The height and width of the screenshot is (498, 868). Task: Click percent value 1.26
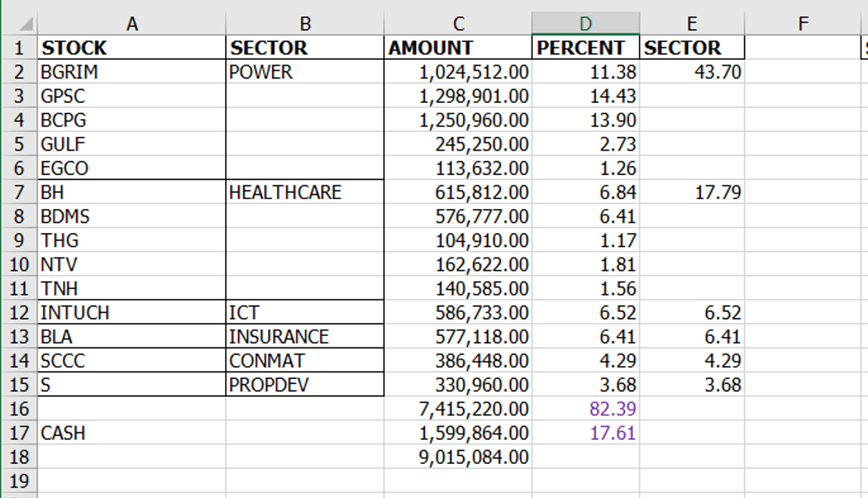tap(585, 168)
